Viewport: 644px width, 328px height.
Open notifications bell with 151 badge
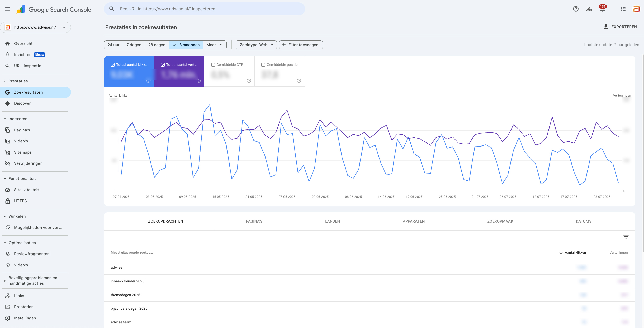[x=602, y=9]
